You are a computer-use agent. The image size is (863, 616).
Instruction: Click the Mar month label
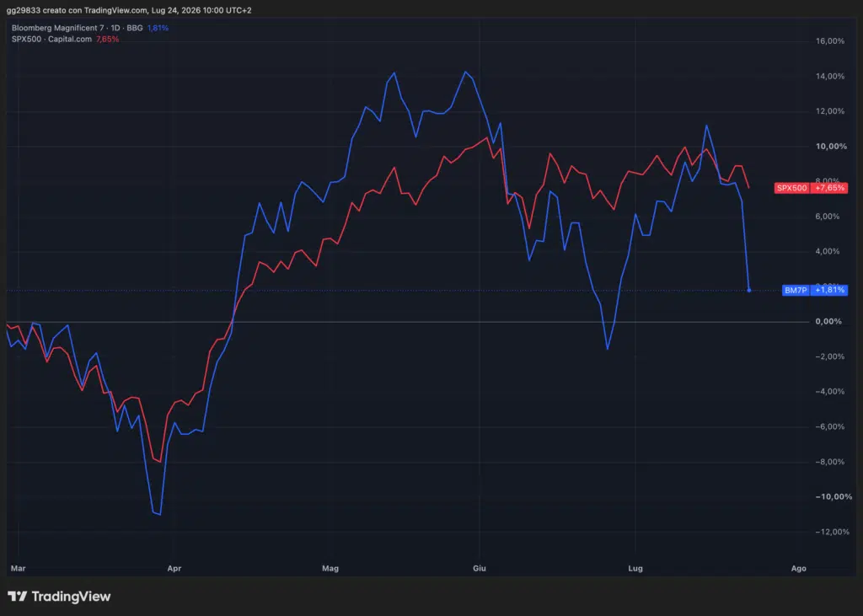click(x=19, y=568)
